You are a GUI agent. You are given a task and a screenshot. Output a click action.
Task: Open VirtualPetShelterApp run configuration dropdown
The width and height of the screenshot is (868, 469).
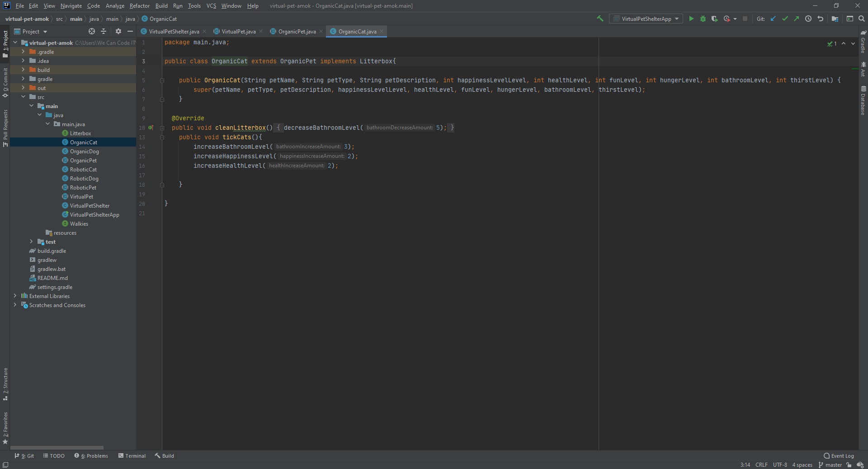[646, 19]
